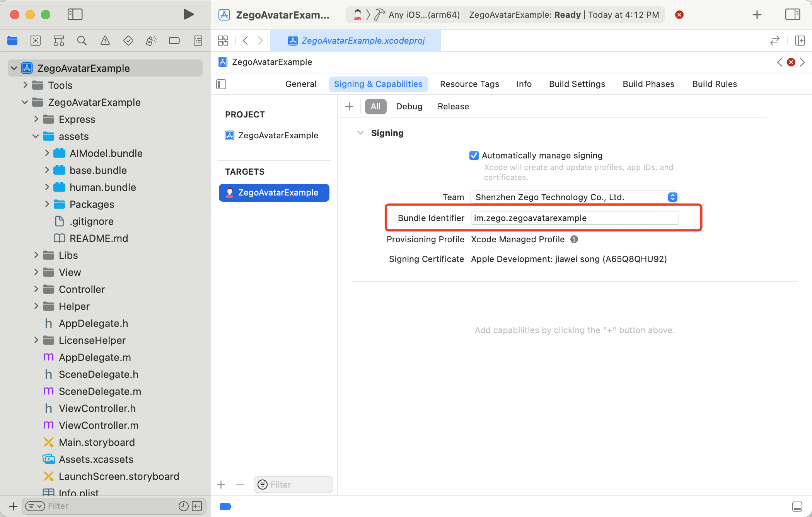Expand the Libs folder
This screenshot has height=517, width=812.
point(36,255)
